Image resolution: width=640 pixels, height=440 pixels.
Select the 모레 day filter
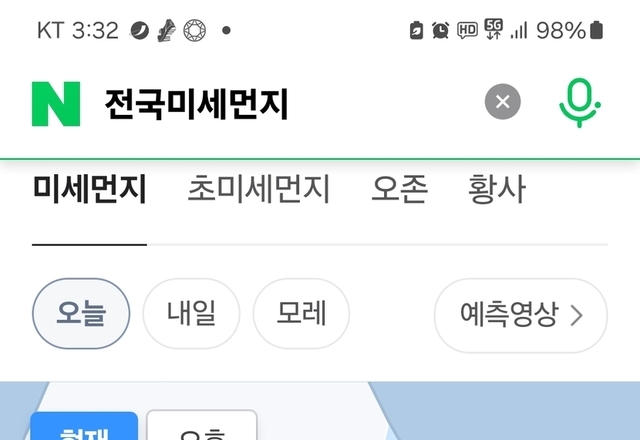301,313
